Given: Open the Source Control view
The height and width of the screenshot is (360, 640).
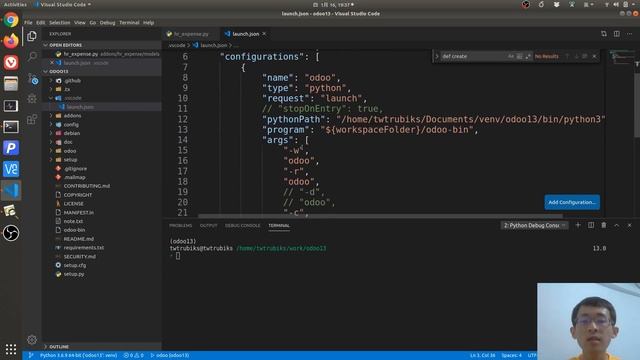Looking at the screenshot, I should [33, 78].
